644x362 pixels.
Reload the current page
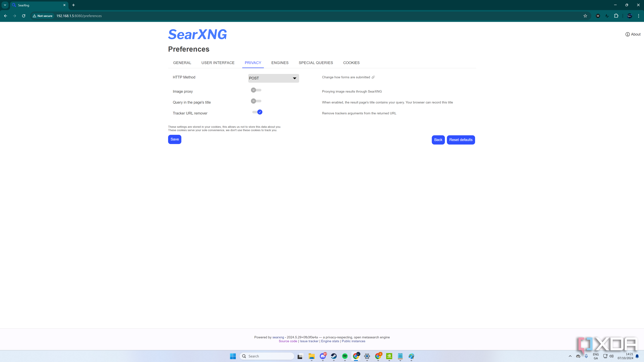click(23, 16)
